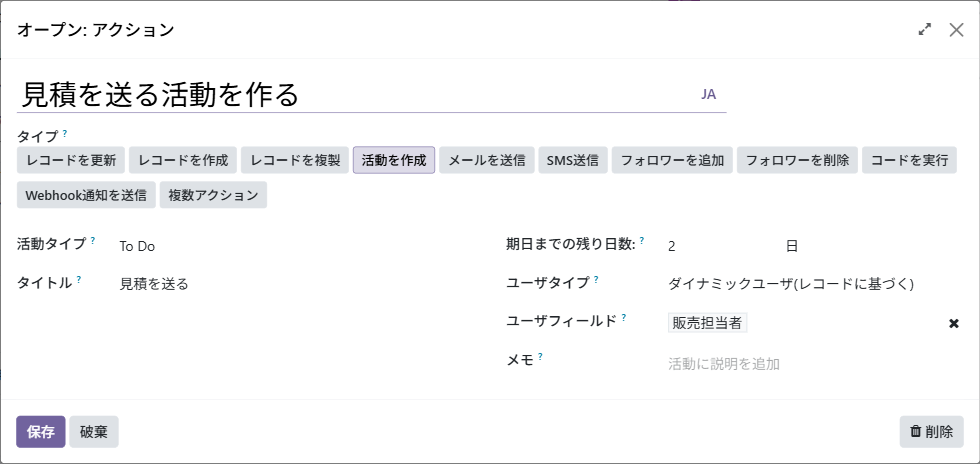Image resolution: width=980 pixels, height=464 pixels.
Task: Show help tooltip for タイトル
Action: pyautogui.click(x=79, y=279)
